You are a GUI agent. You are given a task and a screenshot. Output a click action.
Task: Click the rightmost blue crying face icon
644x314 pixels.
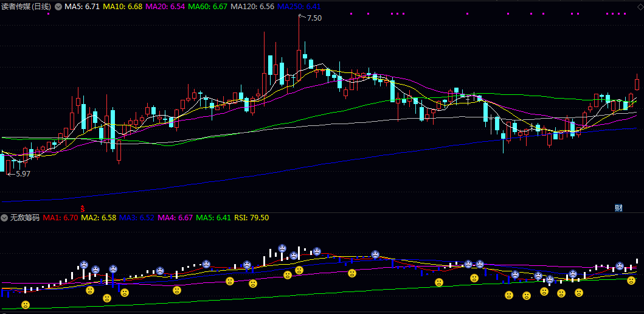619,266
